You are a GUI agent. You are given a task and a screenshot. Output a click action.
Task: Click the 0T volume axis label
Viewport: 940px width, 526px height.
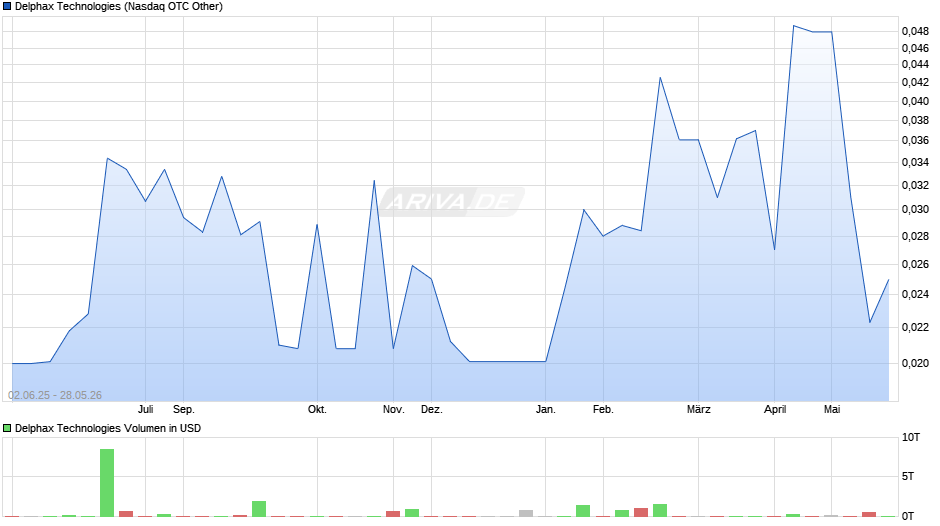click(x=908, y=516)
